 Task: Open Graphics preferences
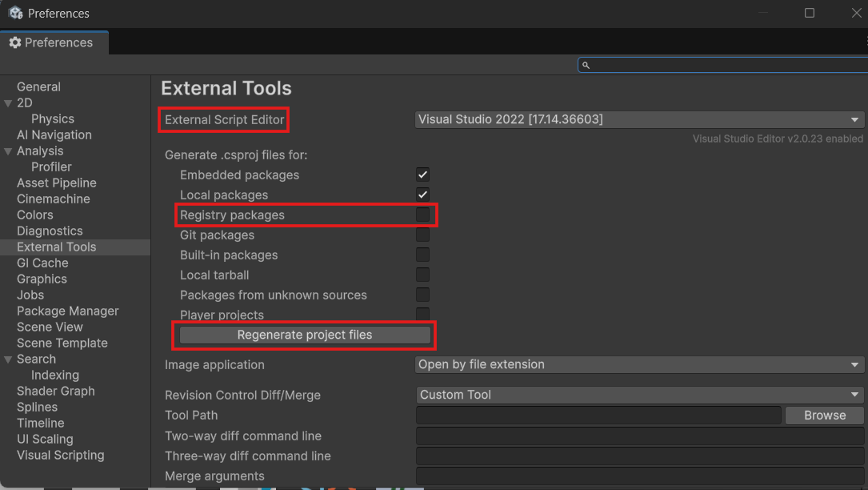point(42,279)
